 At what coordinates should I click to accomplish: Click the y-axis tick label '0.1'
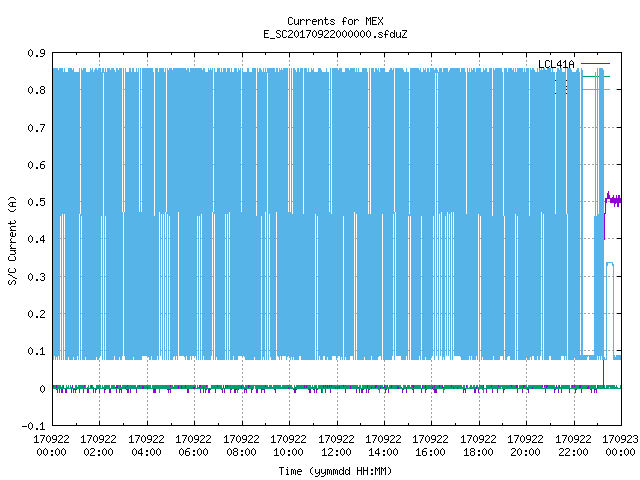click(x=36, y=351)
